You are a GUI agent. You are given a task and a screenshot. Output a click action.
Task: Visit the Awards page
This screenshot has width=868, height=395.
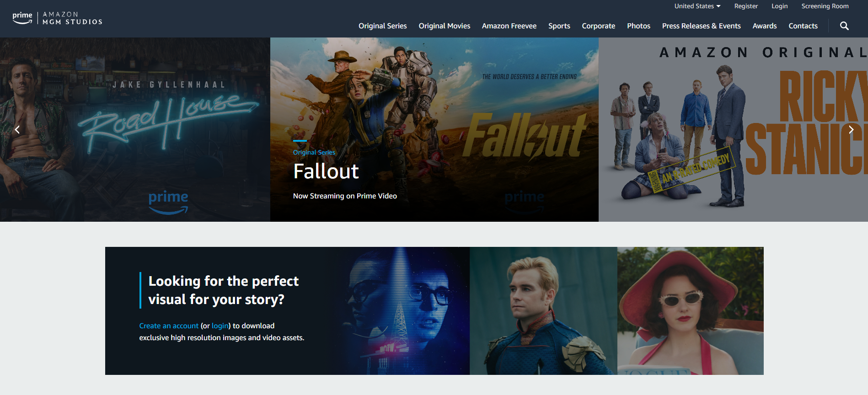point(764,26)
